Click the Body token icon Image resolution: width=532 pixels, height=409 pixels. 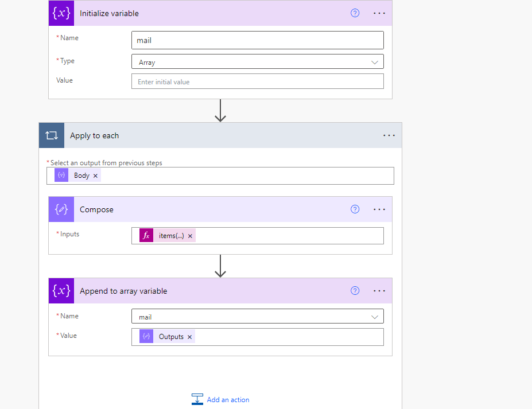(x=61, y=176)
